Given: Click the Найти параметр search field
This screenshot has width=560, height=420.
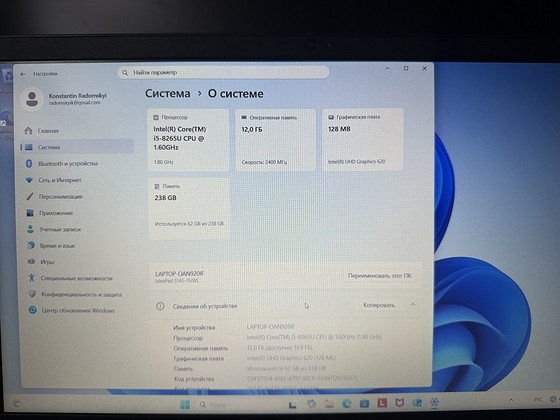Looking at the screenshot, I should pos(223,72).
